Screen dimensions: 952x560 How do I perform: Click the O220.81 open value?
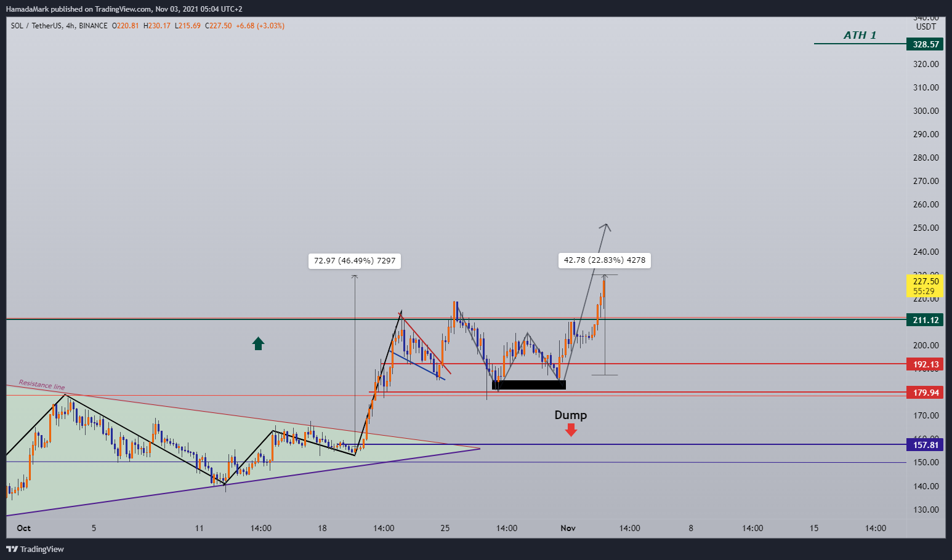pos(125,26)
